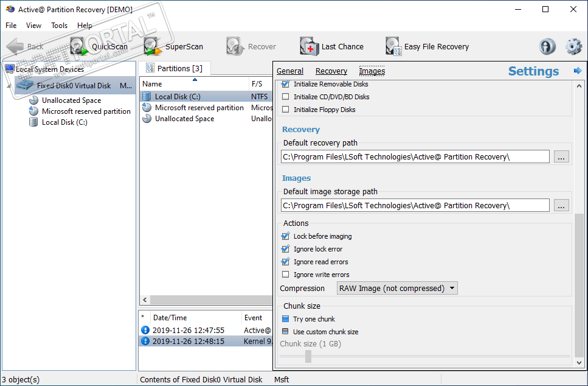The width and height of the screenshot is (588, 386).
Task: Select the Partitions [3] tab
Action: pyautogui.click(x=175, y=68)
